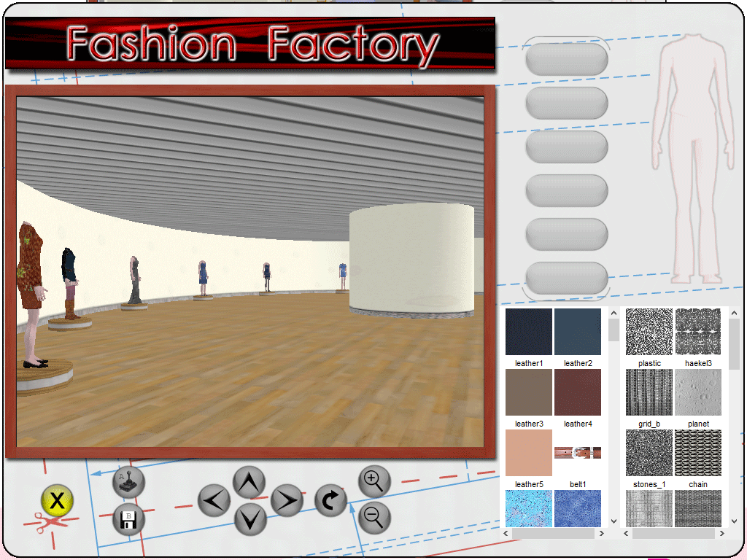Select the leather2 blue swatch
This screenshot has width=747, height=560.
click(x=578, y=332)
